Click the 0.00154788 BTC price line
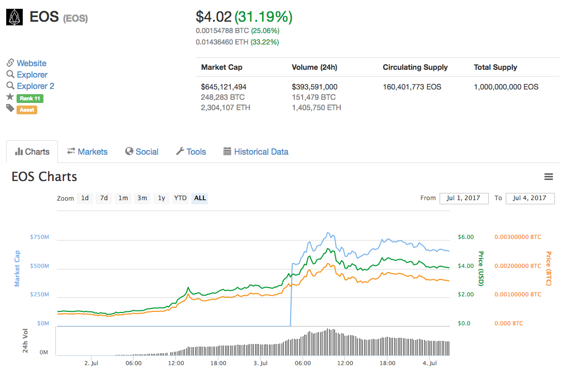 237,31
